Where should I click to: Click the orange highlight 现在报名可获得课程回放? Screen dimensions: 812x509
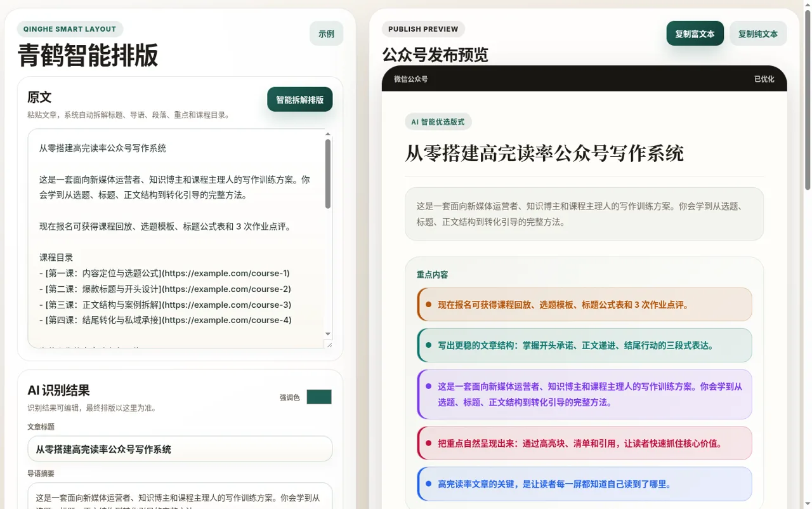584,305
